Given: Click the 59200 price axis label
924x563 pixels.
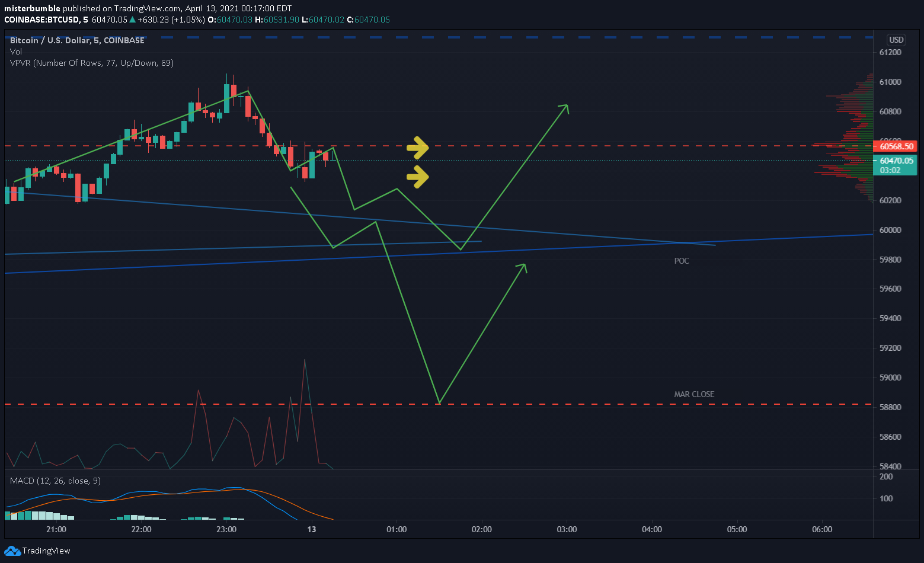Looking at the screenshot, I should [890, 348].
